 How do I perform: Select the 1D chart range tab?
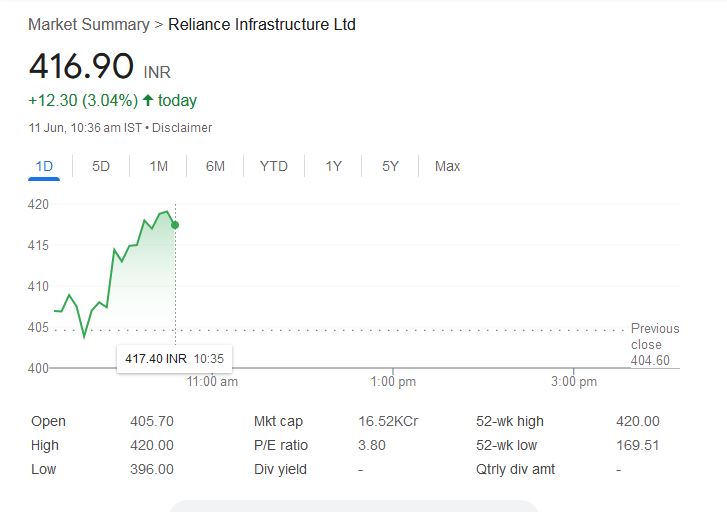(x=44, y=166)
